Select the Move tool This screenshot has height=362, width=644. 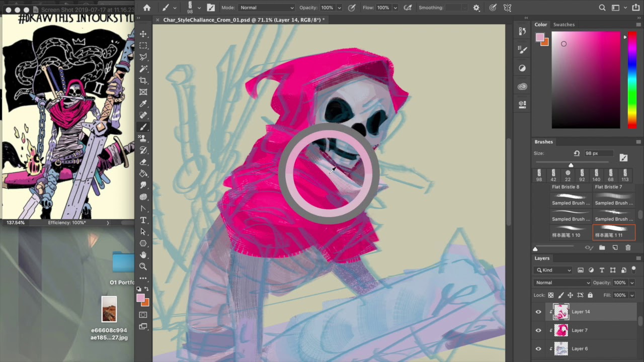tap(143, 34)
